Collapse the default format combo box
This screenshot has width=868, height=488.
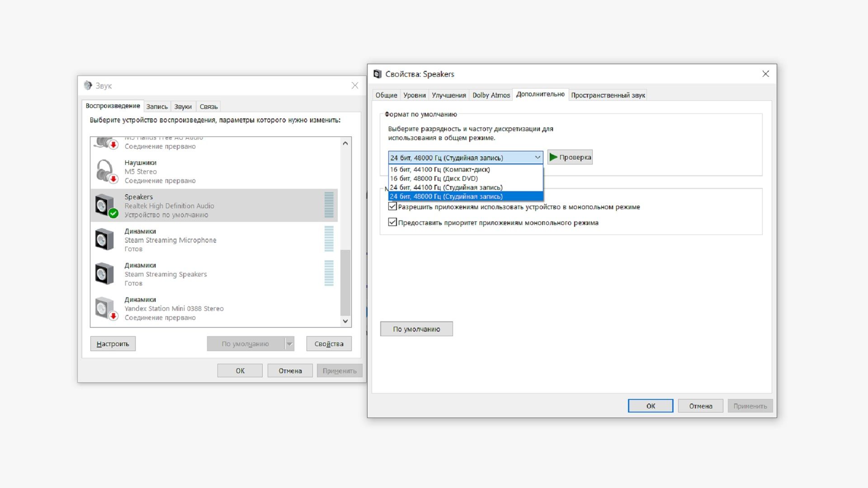(x=537, y=157)
